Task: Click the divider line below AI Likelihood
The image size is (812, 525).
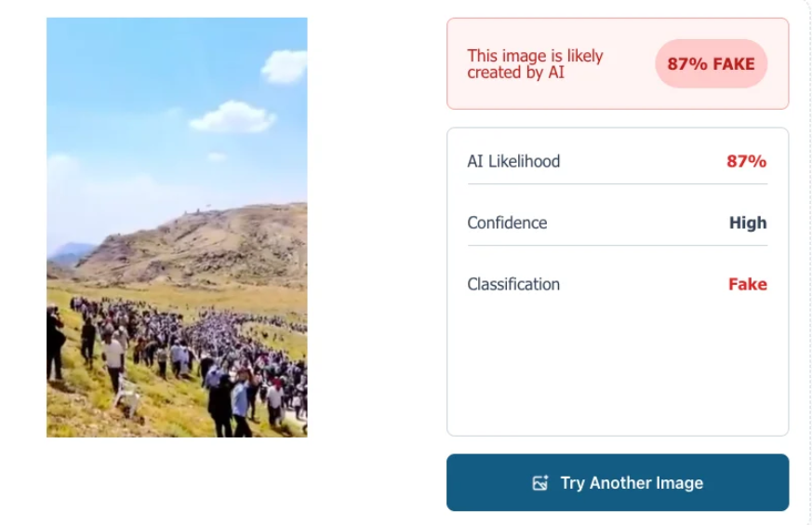Action: pyautogui.click(x=618, y=184)
